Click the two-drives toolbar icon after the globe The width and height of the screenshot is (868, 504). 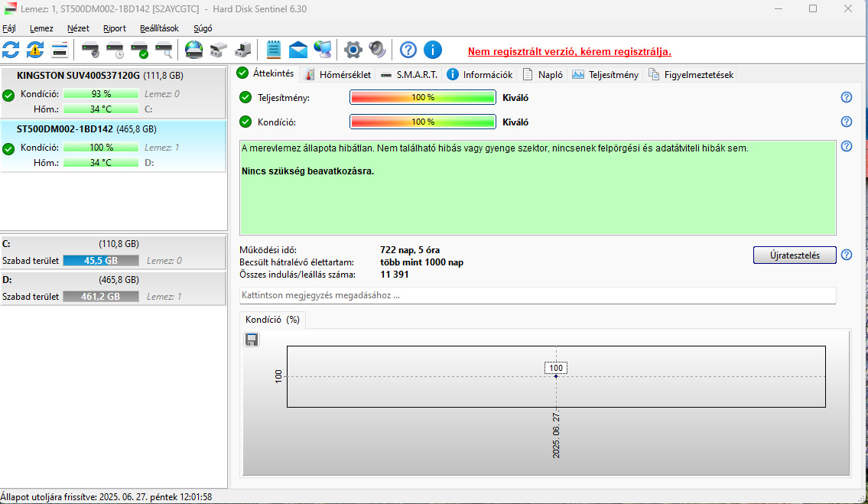pyautogui.click(x=218, y=50)
